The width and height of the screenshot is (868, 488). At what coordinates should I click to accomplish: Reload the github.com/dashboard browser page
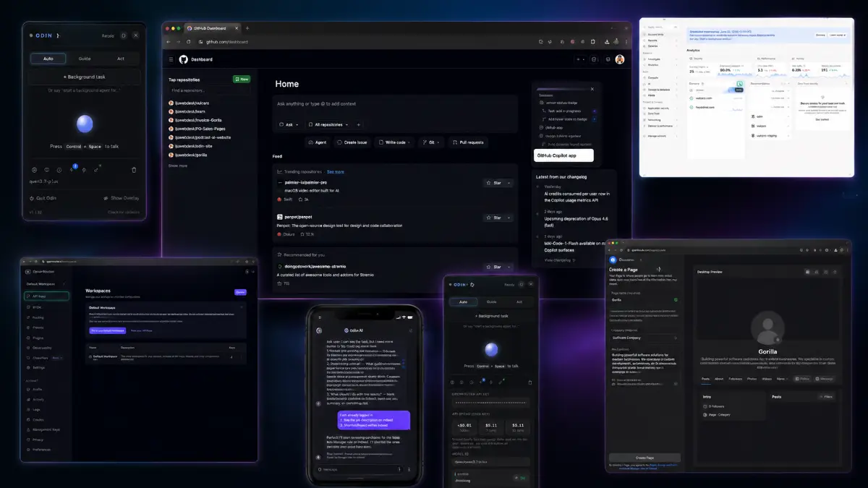[x=190, y=42]
